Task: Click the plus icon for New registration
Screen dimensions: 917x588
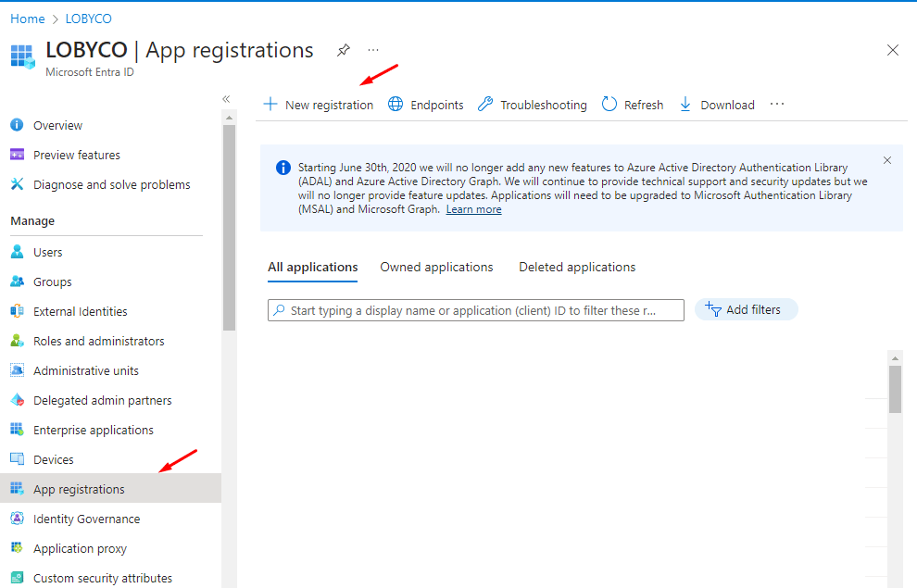Action: [270, 105]
